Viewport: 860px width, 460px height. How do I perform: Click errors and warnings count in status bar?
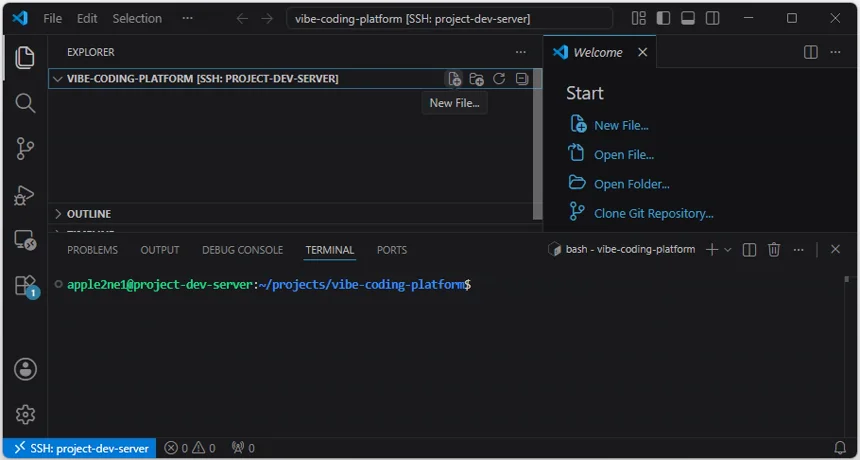click(x=190, y=448)
